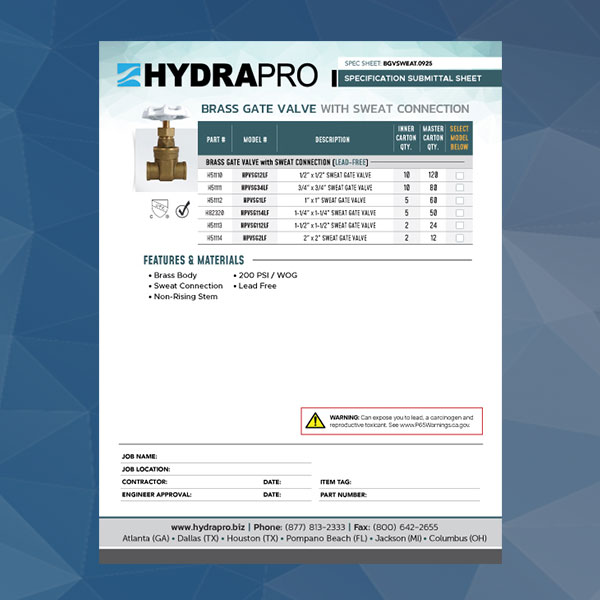Click part number H51113
This screenshot has height=600, width=600.
[215, 225]
